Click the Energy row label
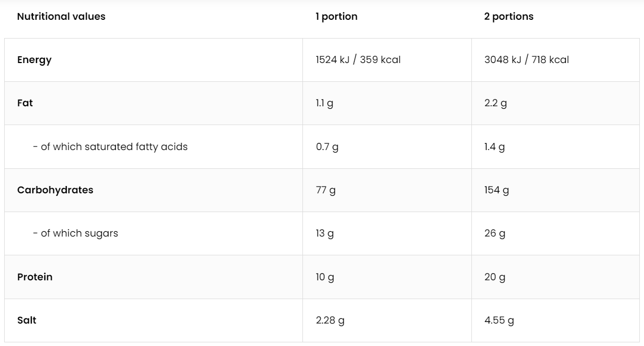The image size is (644, 346). pyautogui.click(x=34, y=60)
